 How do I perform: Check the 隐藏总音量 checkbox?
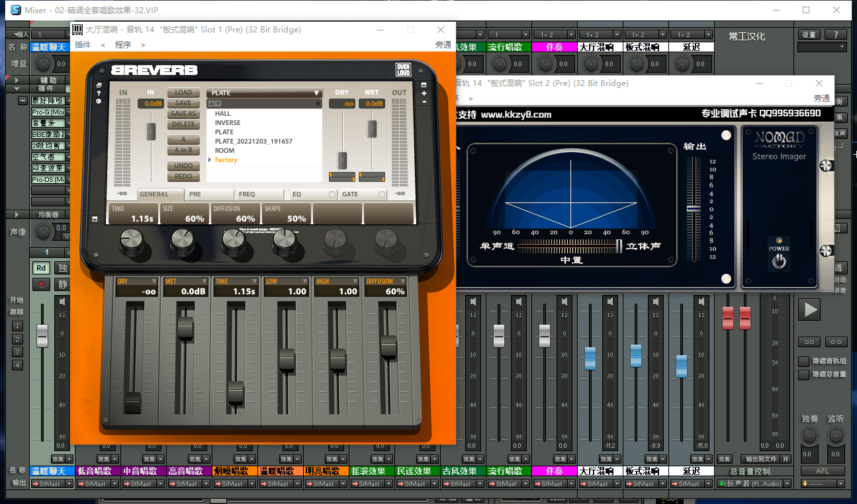803,374
